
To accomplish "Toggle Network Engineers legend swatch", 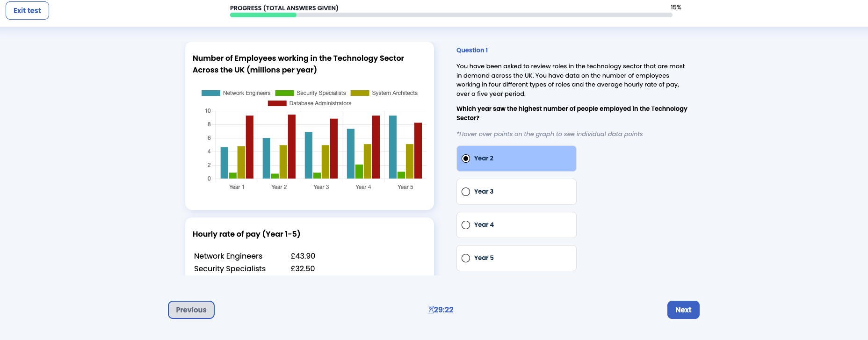I will 211,93.
